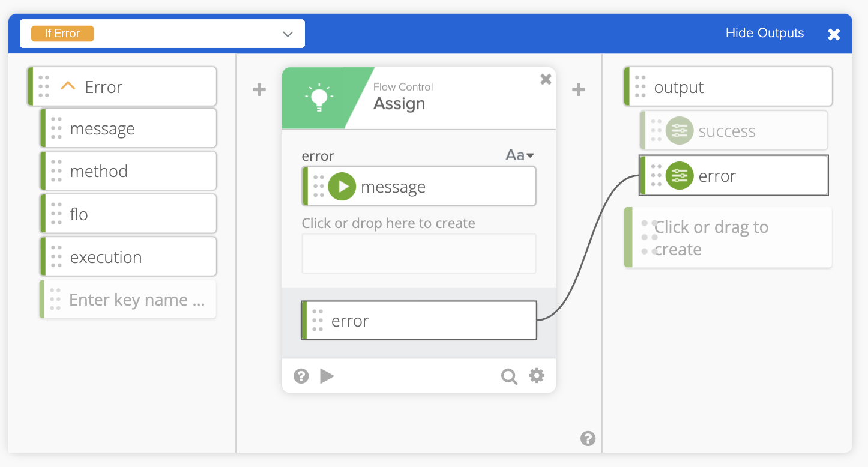Click the Enter key name field
Screen dimensions: 868x467
pyautogui.click(x=137, y=300)
